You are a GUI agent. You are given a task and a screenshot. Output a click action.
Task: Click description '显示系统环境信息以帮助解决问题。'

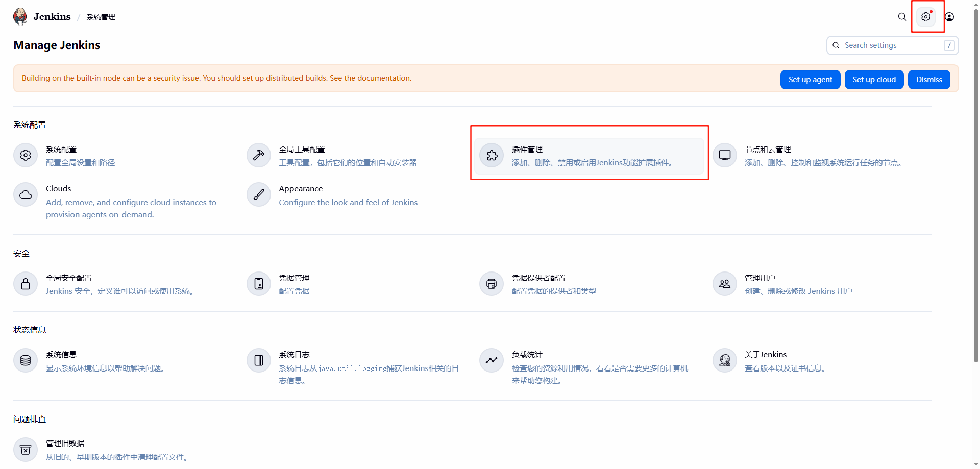[107, 368]
